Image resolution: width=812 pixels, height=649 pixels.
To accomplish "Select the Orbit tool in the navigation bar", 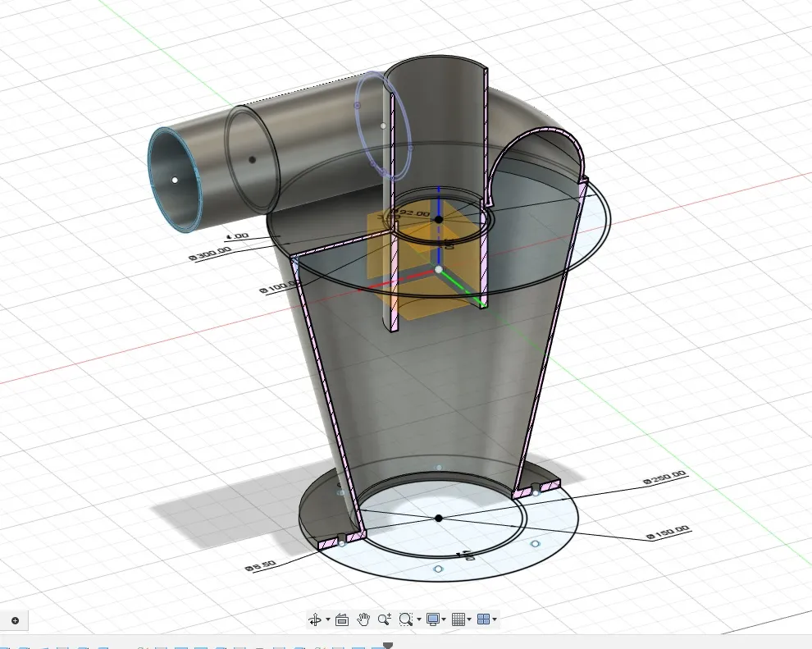I will (x=315, y=619).
